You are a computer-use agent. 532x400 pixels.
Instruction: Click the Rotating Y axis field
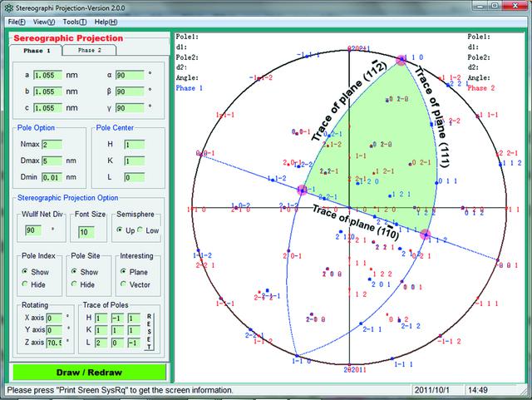click(54, 330)
